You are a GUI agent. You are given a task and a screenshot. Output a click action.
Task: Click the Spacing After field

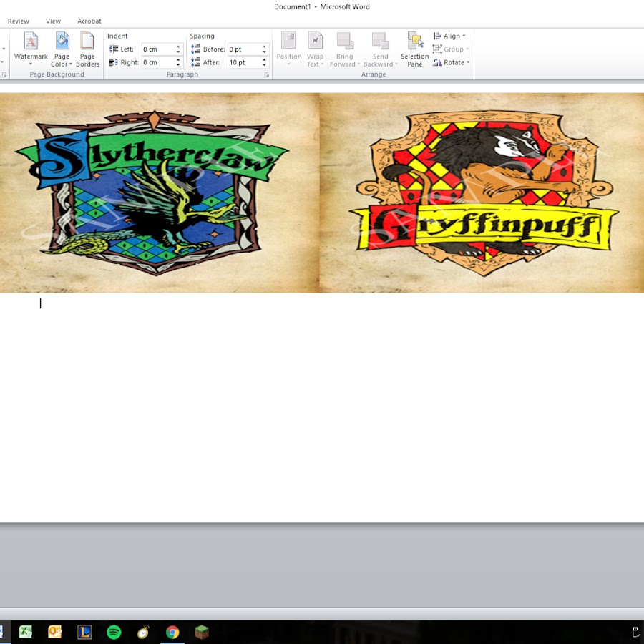pyautogui.click(x=245, y=62)
